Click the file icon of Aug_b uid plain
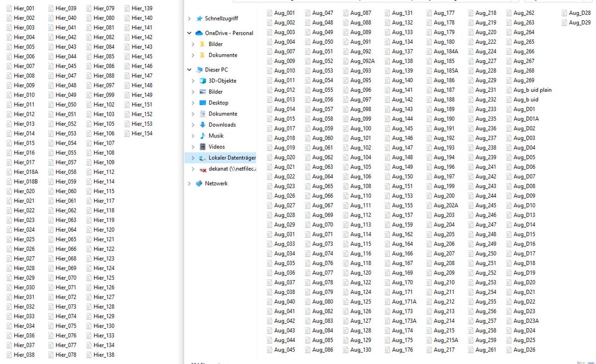 point(509,90)
